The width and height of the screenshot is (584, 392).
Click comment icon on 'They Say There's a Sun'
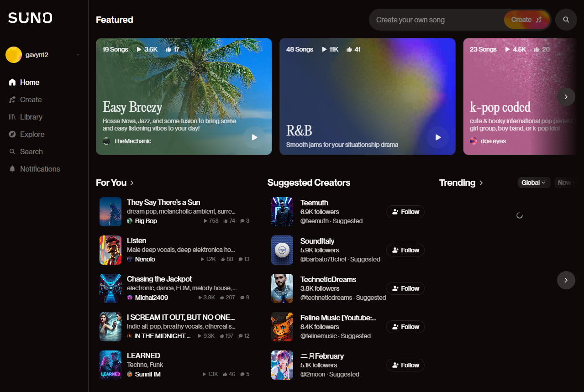(242, 221)
